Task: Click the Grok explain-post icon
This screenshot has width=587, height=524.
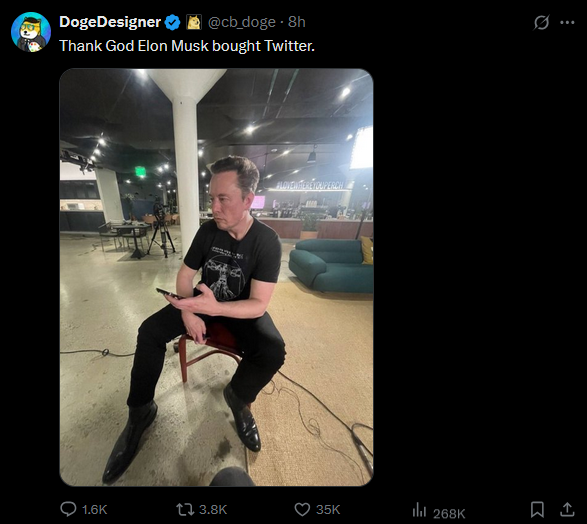Action: (x=541, y=22)
